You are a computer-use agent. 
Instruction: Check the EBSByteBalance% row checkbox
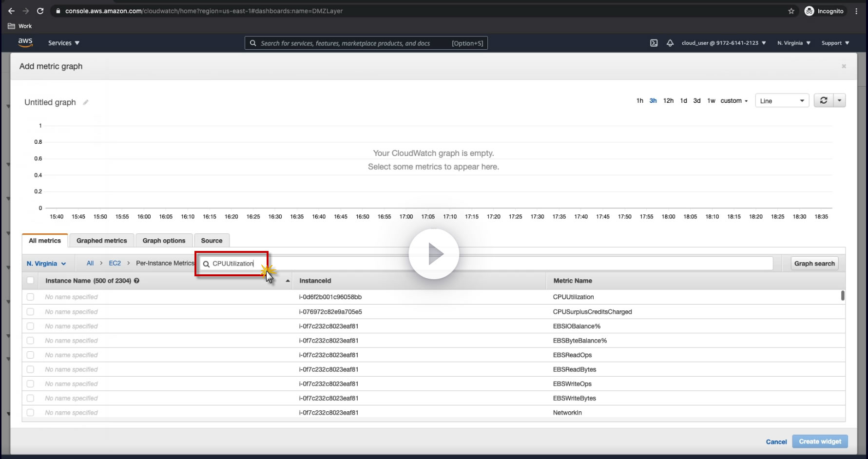click(30, 341)
